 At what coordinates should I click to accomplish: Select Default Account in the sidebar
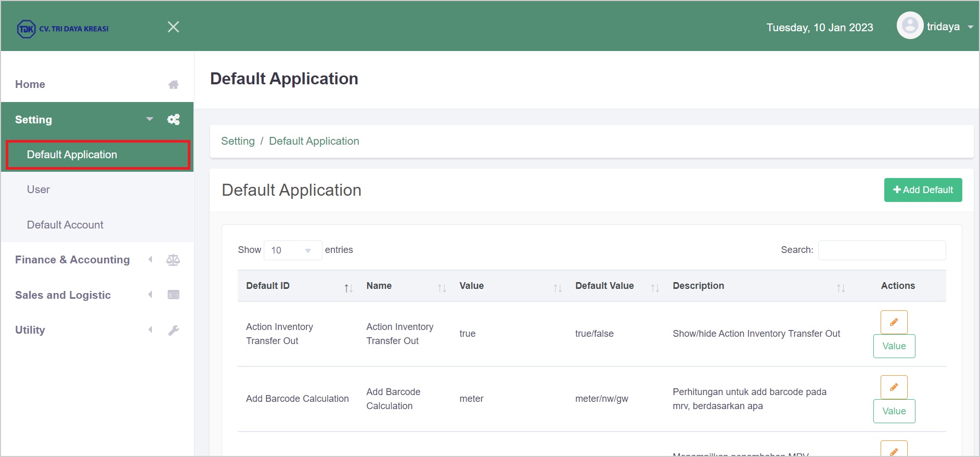tap(65, 225)
